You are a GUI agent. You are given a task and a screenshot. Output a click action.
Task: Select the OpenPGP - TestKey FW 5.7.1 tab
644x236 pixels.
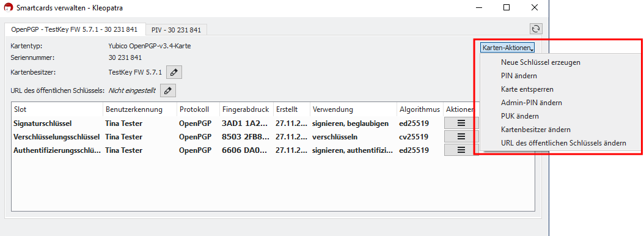(x=75, y=29)
